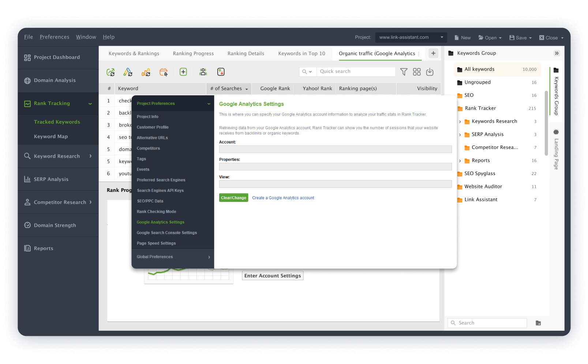Sort by # of Searches column
588x364 pixels.
[229, 88]
